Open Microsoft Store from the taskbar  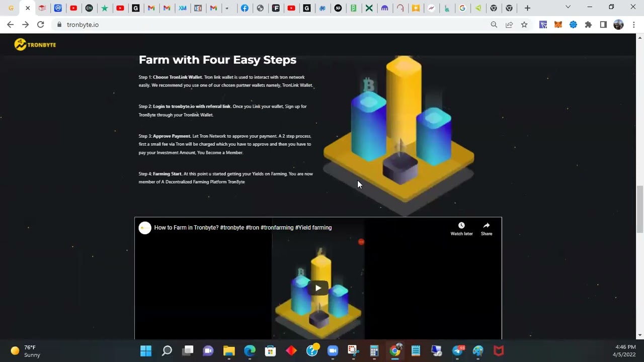[x=271, y=351]
